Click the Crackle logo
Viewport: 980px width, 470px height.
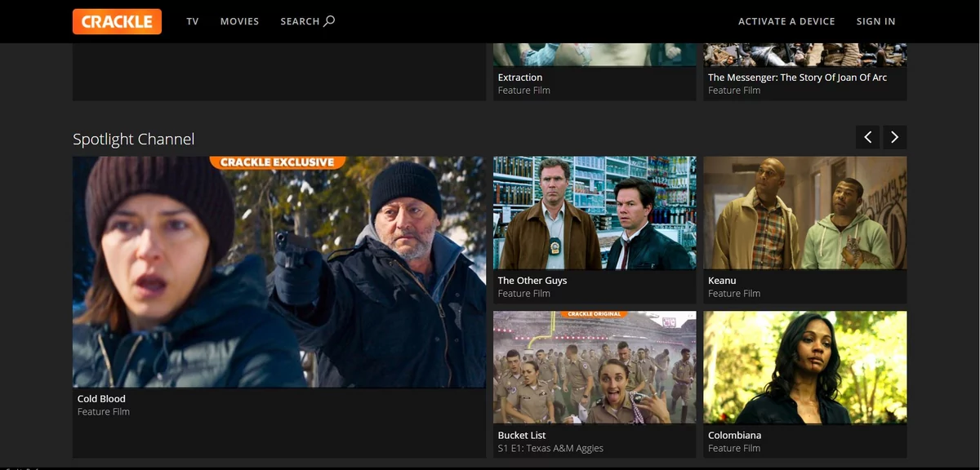[117, 21]
